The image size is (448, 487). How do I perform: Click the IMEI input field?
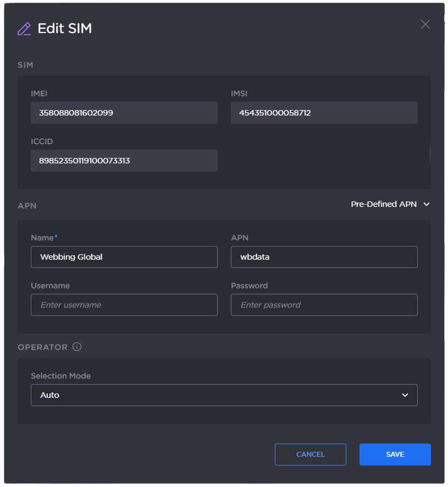click(124, 112)
